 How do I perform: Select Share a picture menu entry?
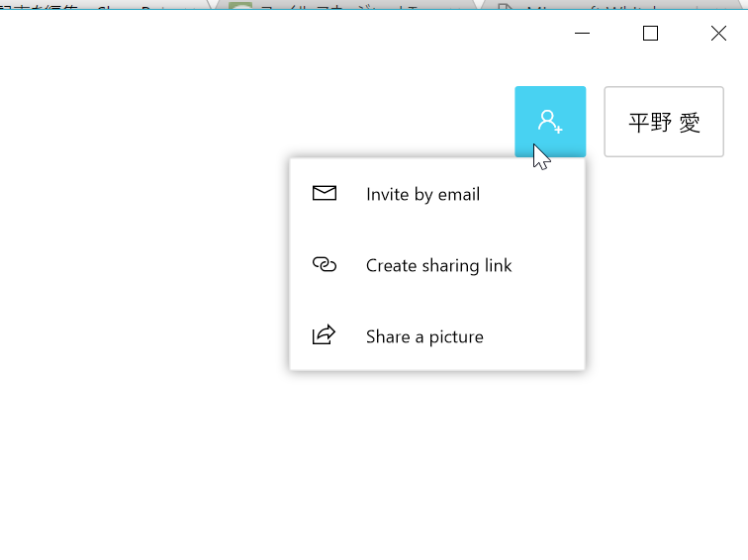pyautogui.click(x=437, y=336)
